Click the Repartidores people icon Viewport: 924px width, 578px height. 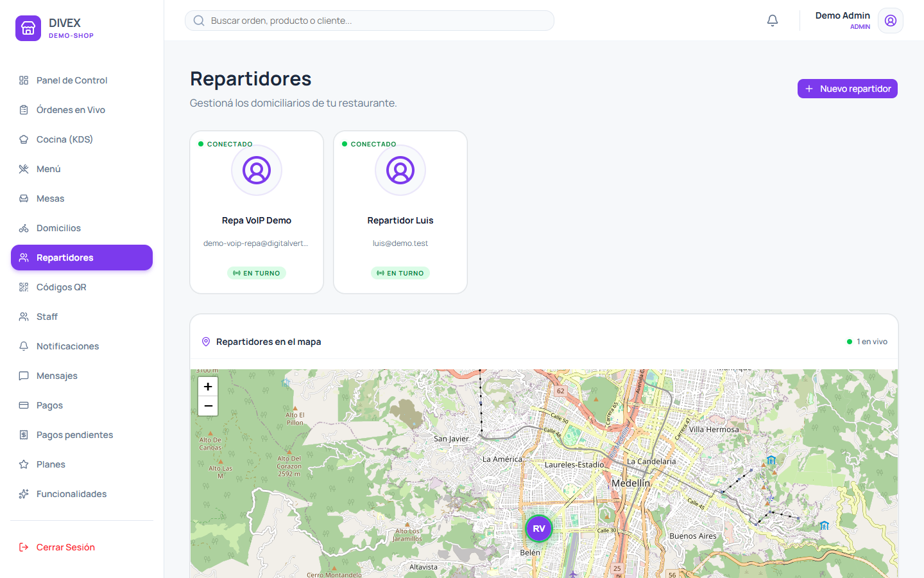pyautogui.click(x=24, y=258)
